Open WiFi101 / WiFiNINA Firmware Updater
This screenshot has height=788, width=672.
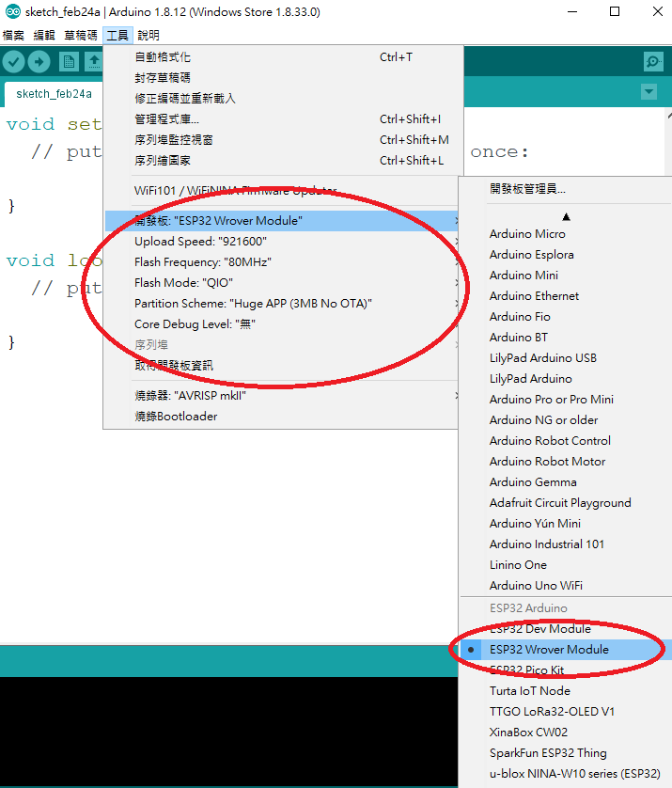[281, 191]
